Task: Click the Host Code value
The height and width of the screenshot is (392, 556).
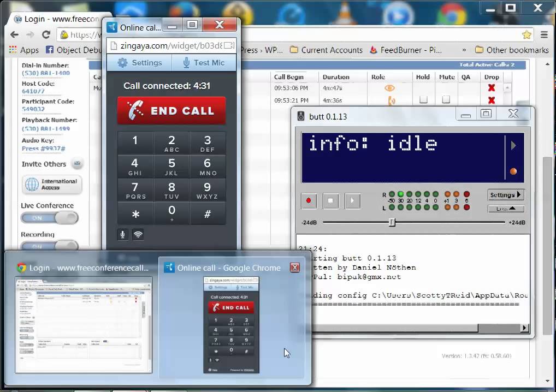Action: pyautogui.click(x=33, y=91)
